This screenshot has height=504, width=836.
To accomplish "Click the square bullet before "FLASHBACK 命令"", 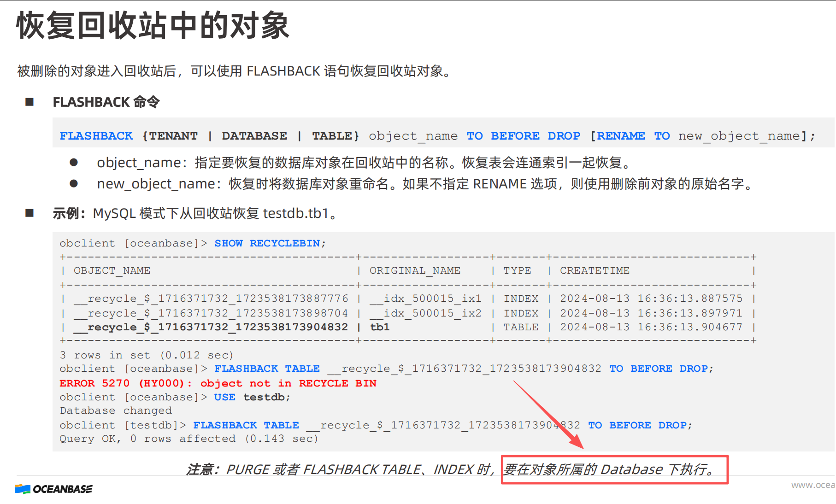I will [29, 102].
